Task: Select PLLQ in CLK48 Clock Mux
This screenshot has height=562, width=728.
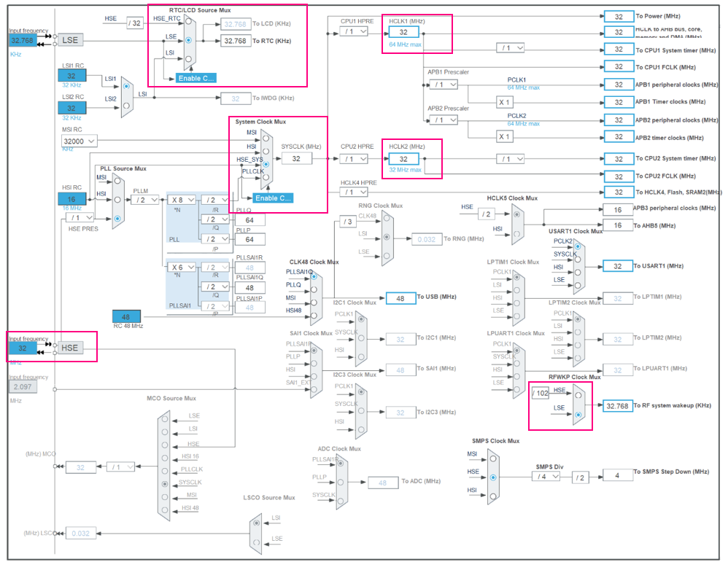Action: [314, 289]
